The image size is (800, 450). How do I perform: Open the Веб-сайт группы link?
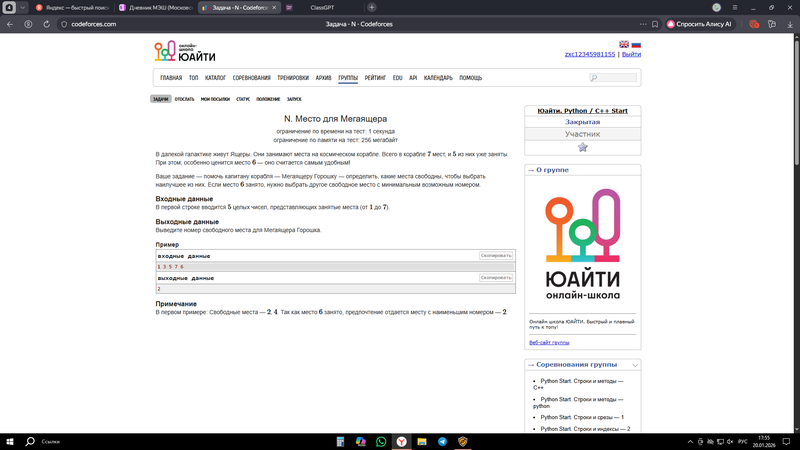[549, 342]
